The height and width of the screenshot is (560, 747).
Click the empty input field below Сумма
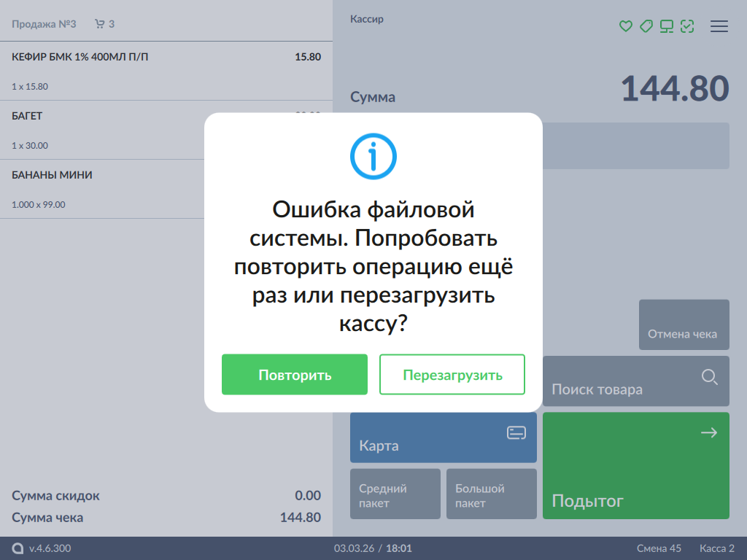coord(635,146)
